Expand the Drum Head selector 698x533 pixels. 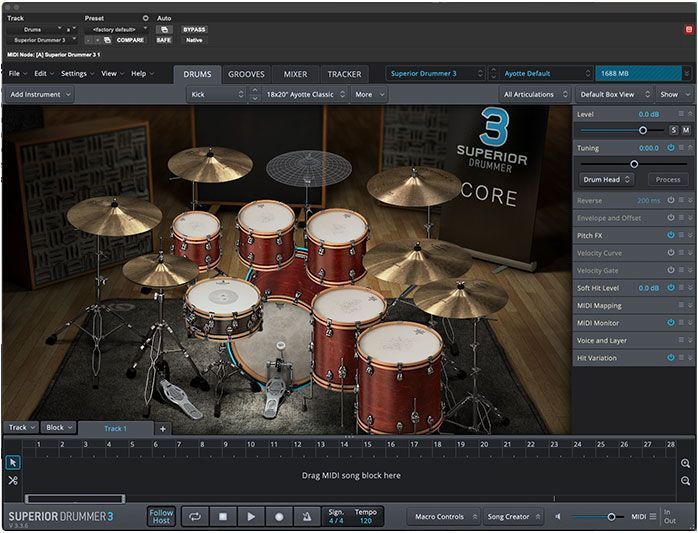point(607,179)
